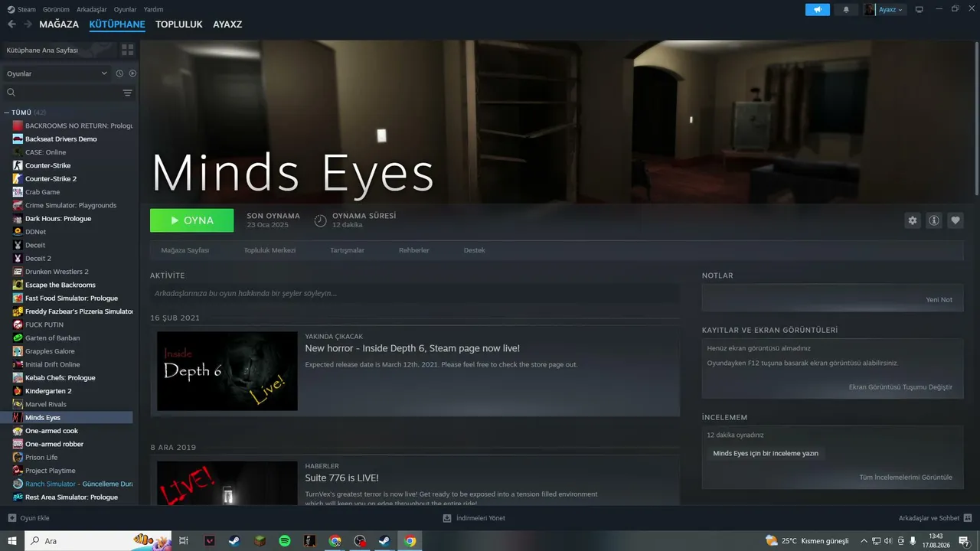Open the Yardım menu

[154, 9]
